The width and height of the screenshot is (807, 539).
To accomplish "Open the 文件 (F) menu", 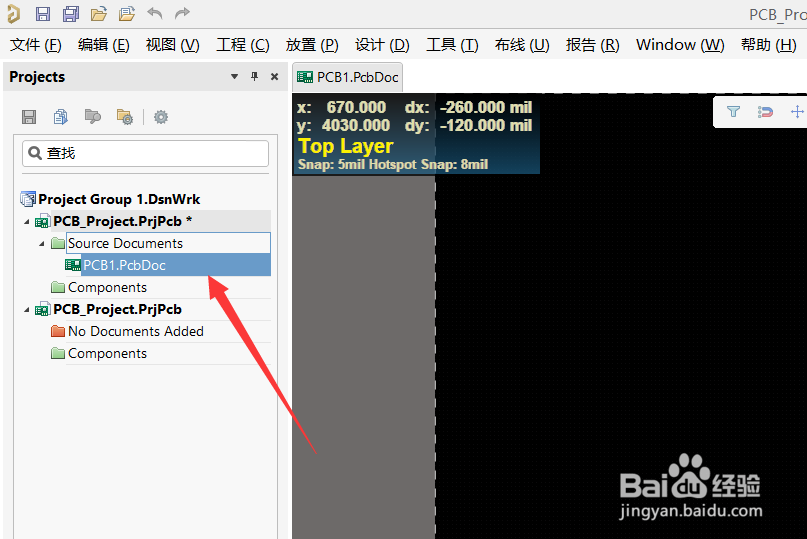I will coord(36,45).
